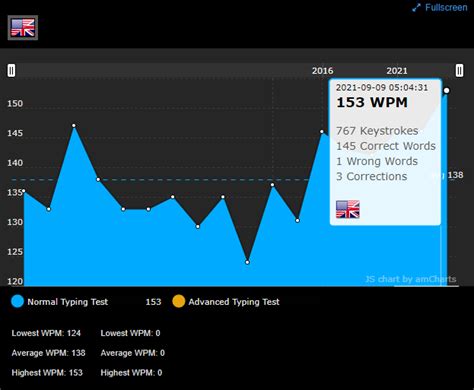474x390 pixels.
Task: Click the Highest WPM: 0 statistic
Action: [x=132, y=373]
